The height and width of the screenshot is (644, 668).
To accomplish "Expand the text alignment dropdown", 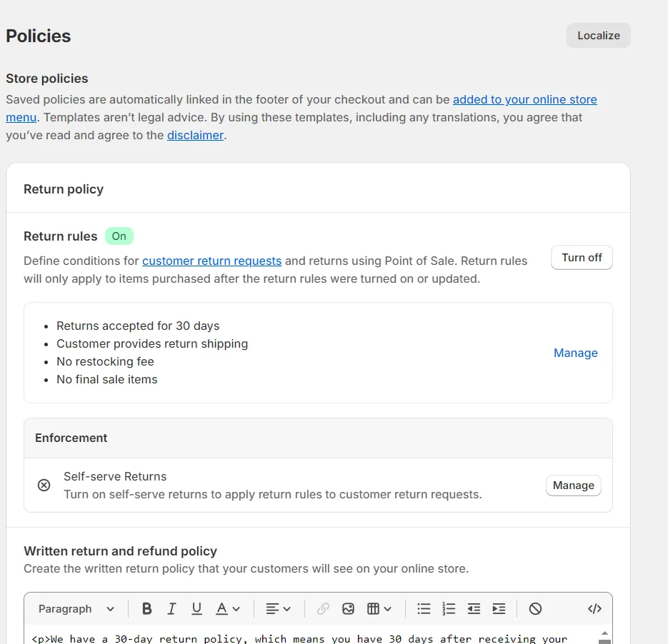I will 278,609.
